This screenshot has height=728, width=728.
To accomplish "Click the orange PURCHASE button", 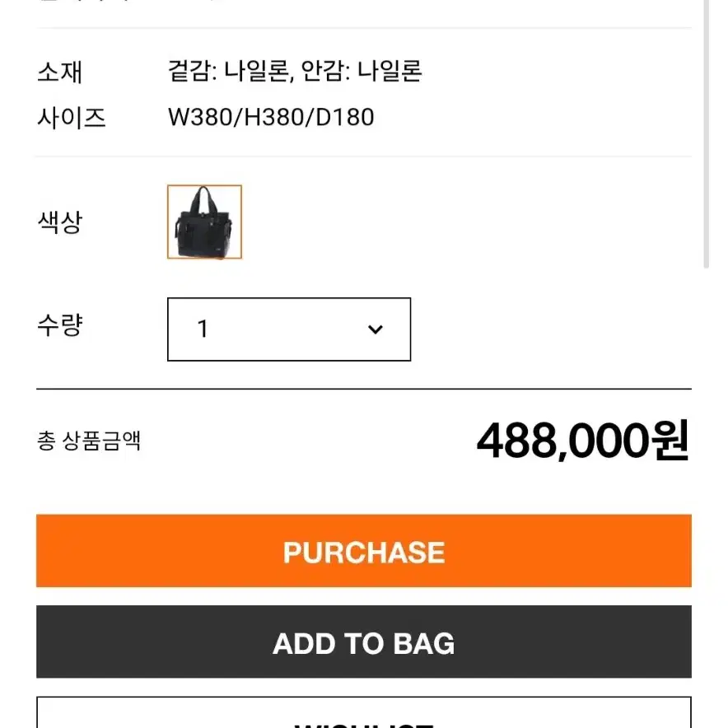I will point(363,551).
